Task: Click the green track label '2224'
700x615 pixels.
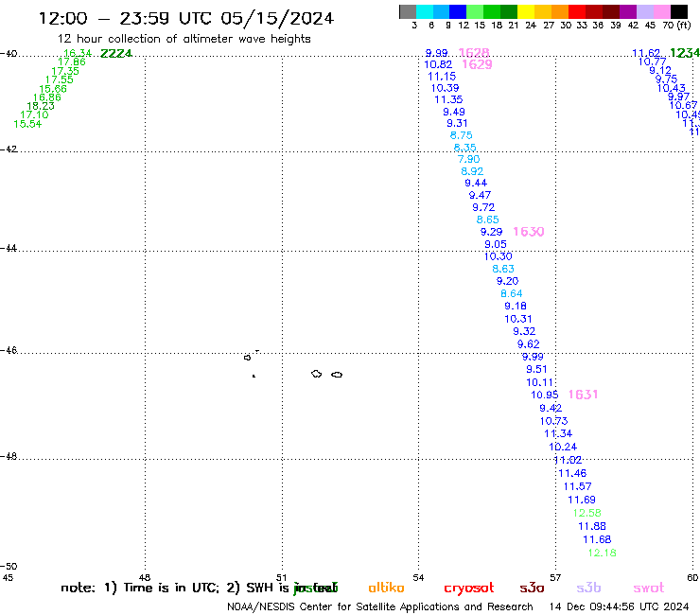Action: [x=116, y=54]
